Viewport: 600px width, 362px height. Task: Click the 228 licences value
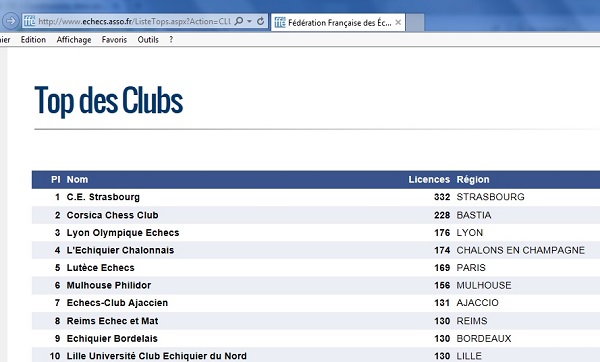click(x=442, y=215)
